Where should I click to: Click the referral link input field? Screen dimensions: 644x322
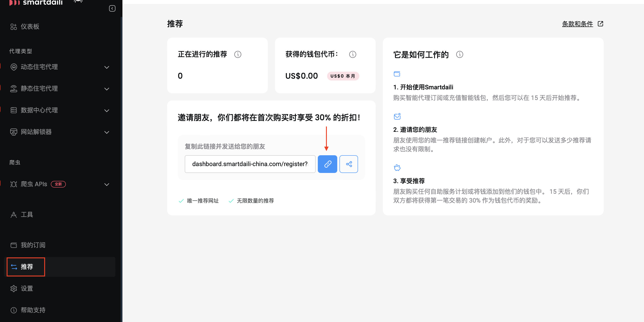click(x=250, y=164)
